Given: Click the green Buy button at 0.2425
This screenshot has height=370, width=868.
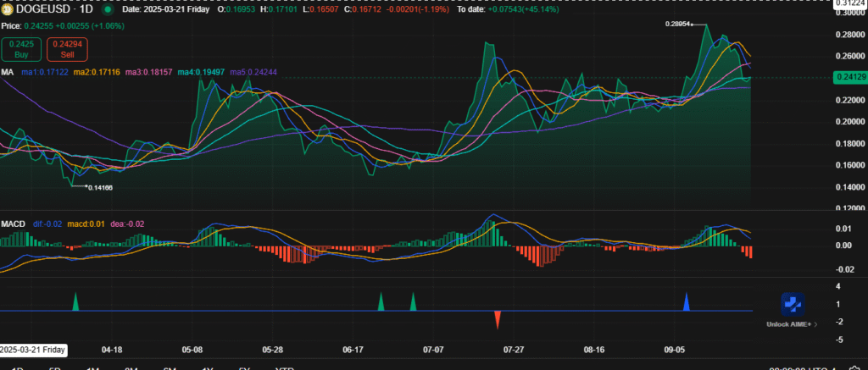Looking at the screenshot, I should tap(21, 50).
